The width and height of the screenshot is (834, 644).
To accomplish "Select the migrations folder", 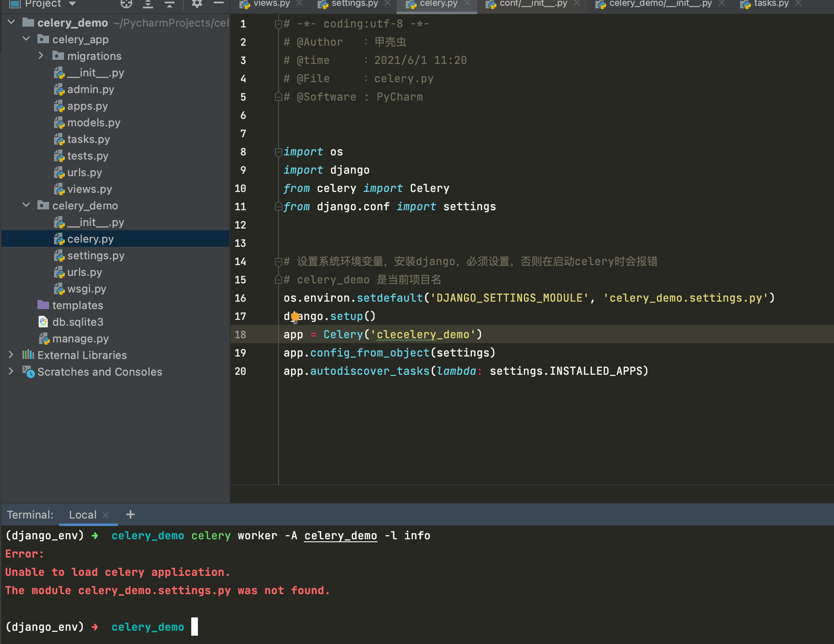I will tap(94, 56).
